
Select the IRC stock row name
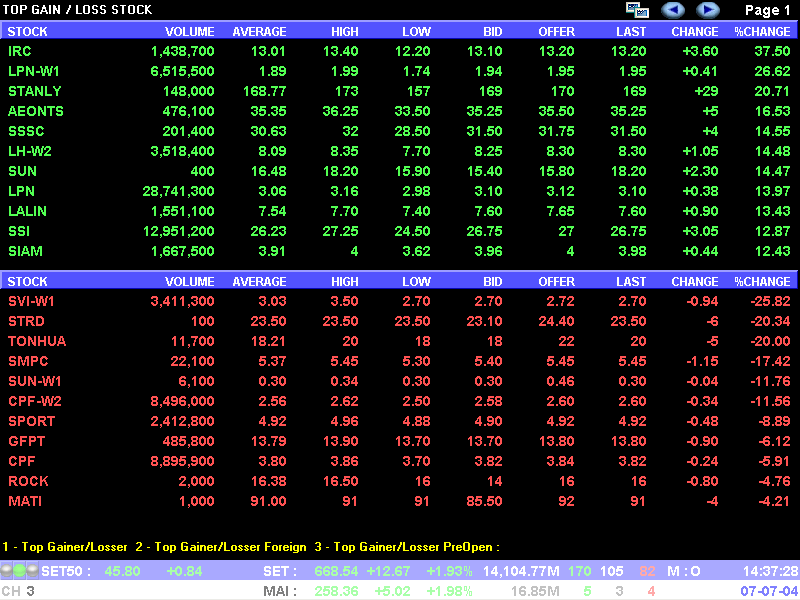pyautogui.click(x=20, y=52)
